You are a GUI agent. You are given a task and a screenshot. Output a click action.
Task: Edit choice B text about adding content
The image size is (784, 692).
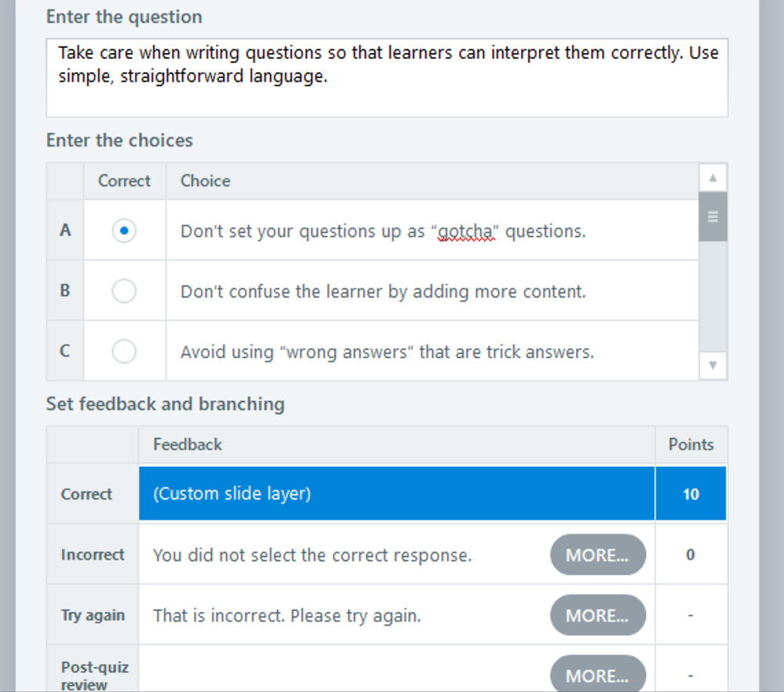[x=383, y=292]
